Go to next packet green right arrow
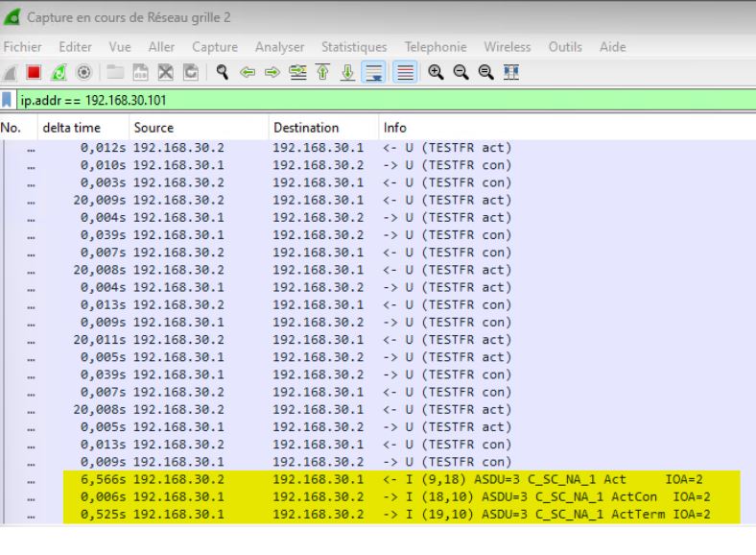This screenshot has height=555, width=756. (272, 73)
